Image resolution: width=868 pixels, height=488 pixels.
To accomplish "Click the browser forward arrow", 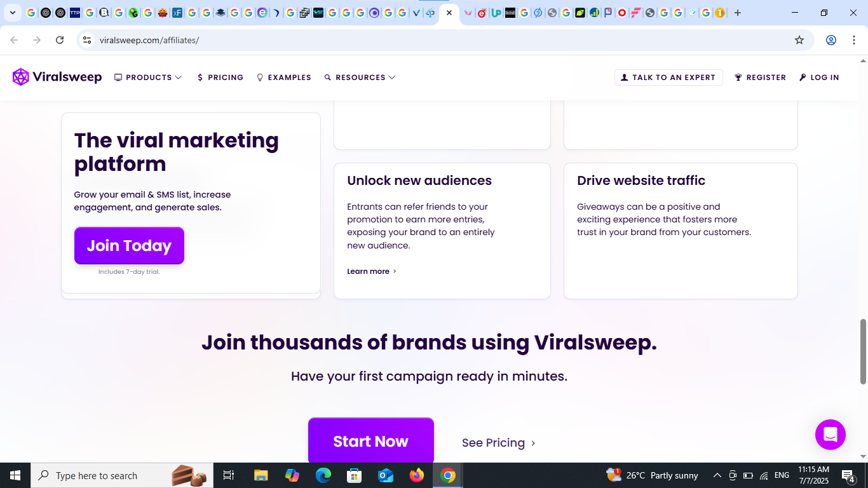I will (37, 40).
